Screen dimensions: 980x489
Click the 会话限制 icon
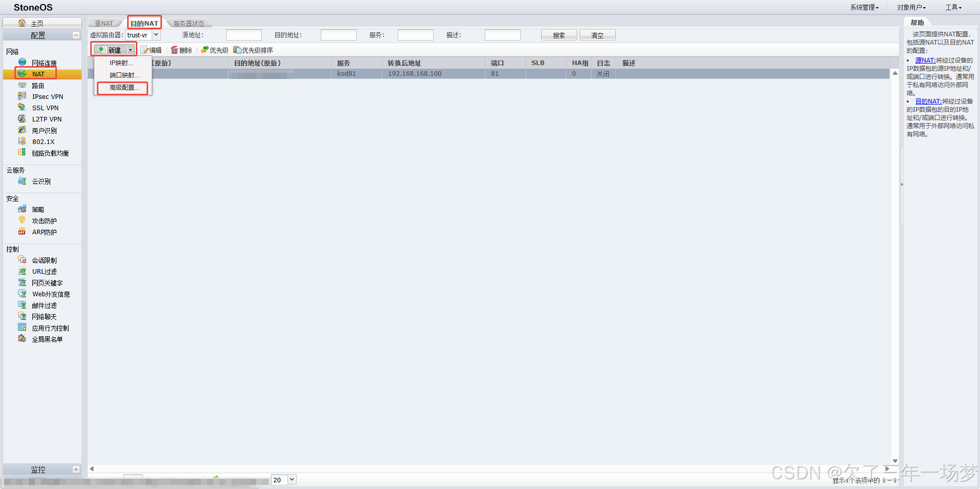[22, 260]
